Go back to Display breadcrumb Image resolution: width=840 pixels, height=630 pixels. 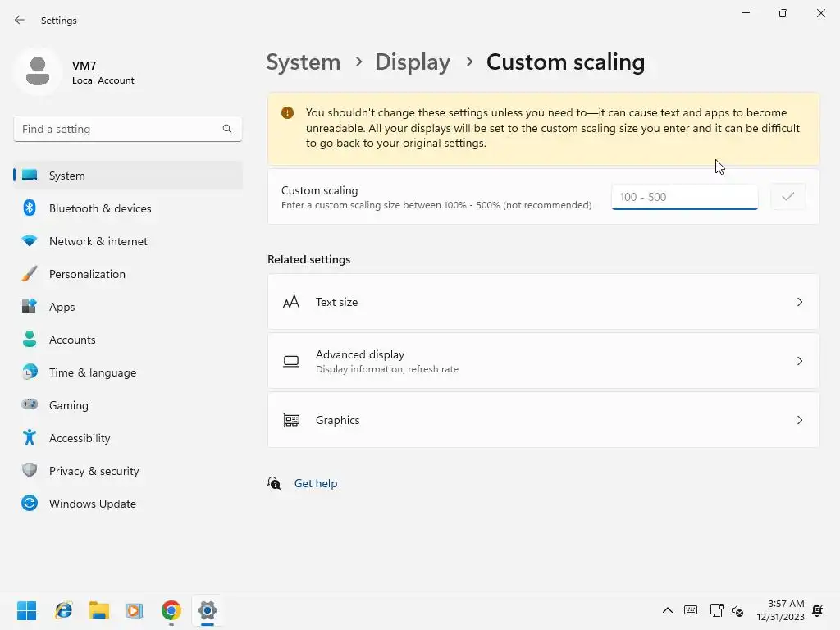[412, 62]
